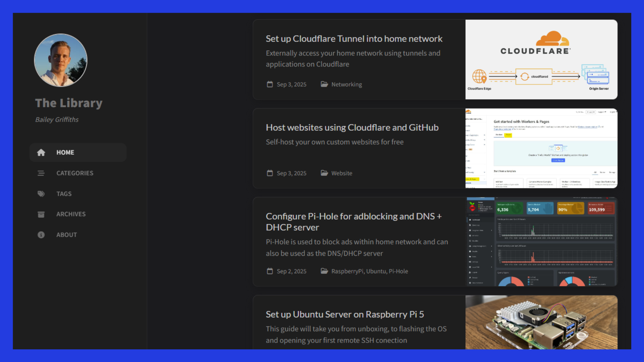Click the Pi-Hole dashboard thumbnail image
This screenshot has width=644, height=362.
click(541, 242)
